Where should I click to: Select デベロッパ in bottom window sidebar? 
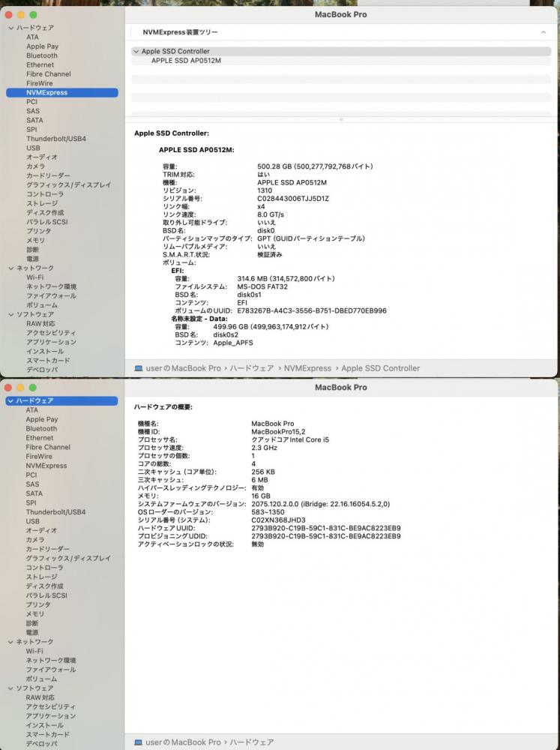pyautogui.click(x=41, y=744)
